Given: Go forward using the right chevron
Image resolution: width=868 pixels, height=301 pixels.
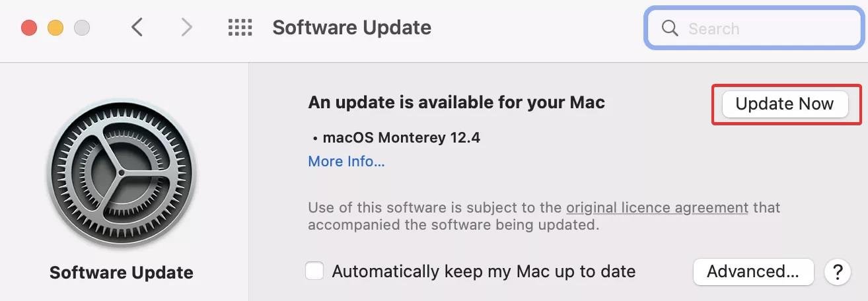Looking at the screenshot, I should pos(187,28).
